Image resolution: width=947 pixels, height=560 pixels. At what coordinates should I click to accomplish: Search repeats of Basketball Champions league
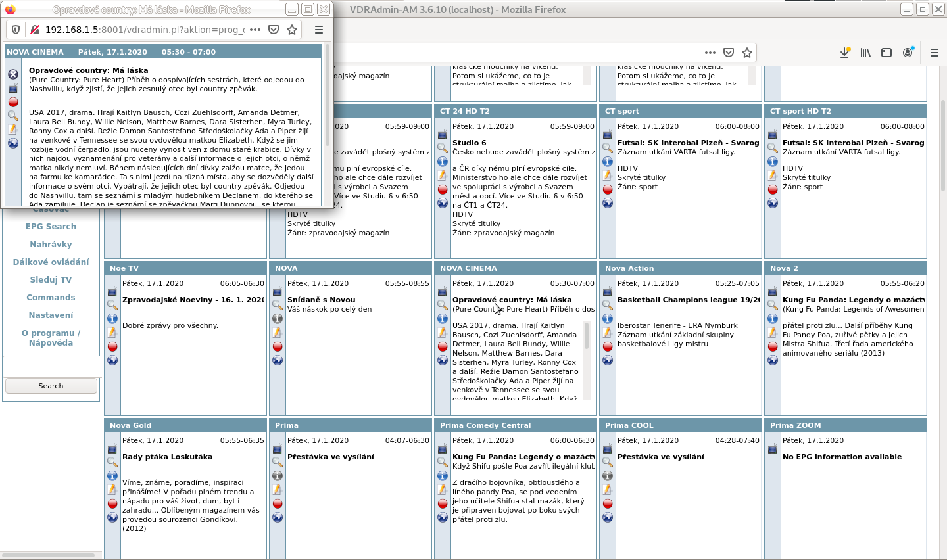(608, 305)
